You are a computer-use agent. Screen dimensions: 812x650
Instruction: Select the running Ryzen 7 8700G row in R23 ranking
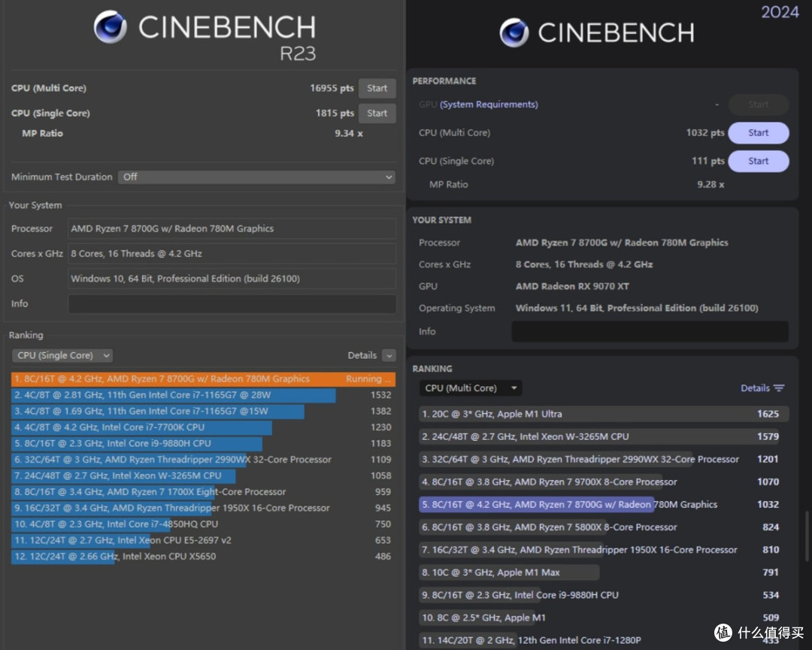pyautogui.click(x=203, y=379)
